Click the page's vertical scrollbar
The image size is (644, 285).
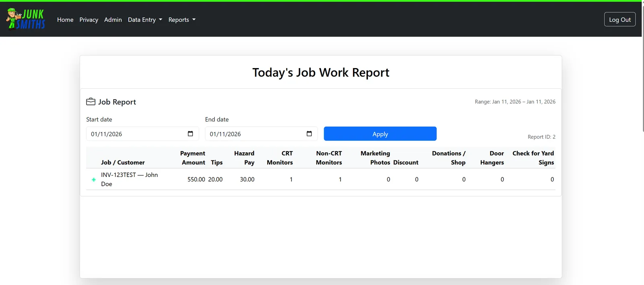coord(643,81)
